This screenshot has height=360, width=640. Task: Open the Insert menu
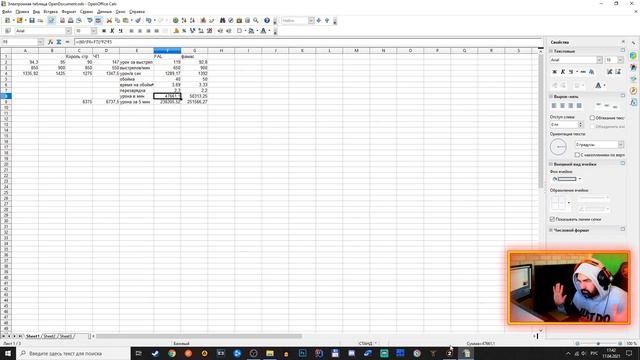point(51,12)
